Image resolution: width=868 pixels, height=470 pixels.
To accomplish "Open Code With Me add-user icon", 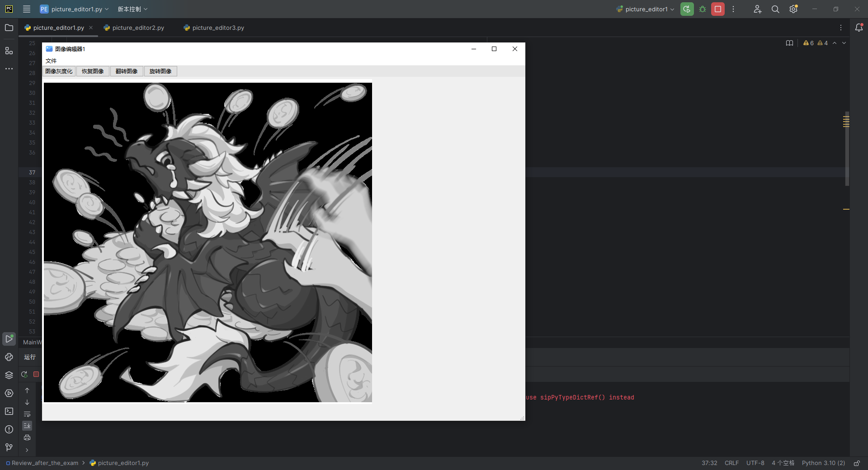I will (x=758, y=9).
